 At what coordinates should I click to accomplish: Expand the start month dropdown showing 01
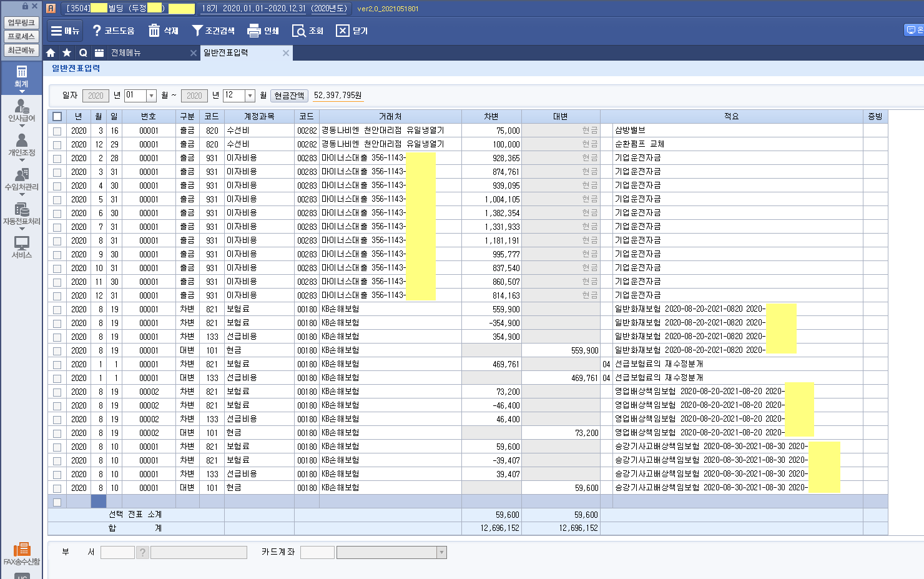click(151, 96)
